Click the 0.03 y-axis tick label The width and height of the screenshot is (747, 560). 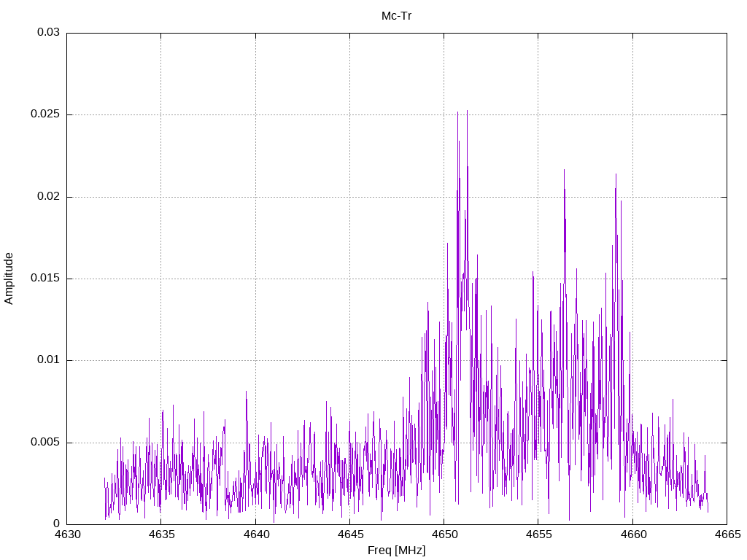(x=49, y=32)
